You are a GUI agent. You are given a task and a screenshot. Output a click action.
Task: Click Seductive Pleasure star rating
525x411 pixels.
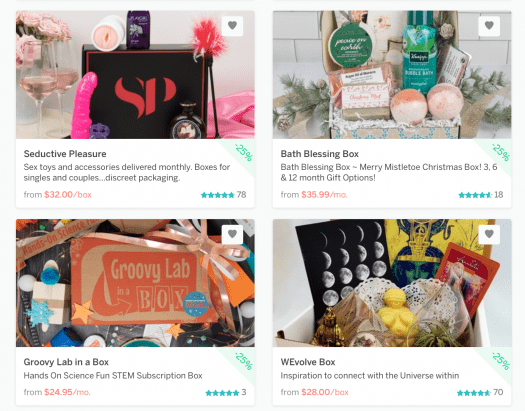[x=217, y=195]
